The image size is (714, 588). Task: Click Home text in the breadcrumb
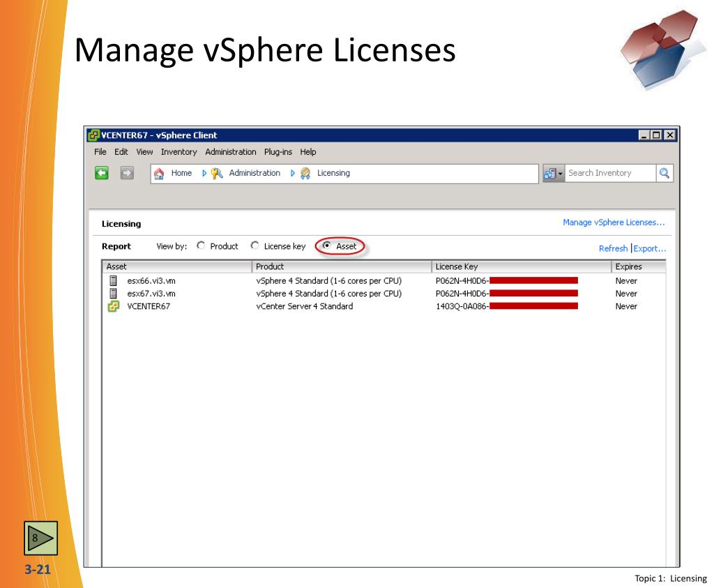click(182, 173)
